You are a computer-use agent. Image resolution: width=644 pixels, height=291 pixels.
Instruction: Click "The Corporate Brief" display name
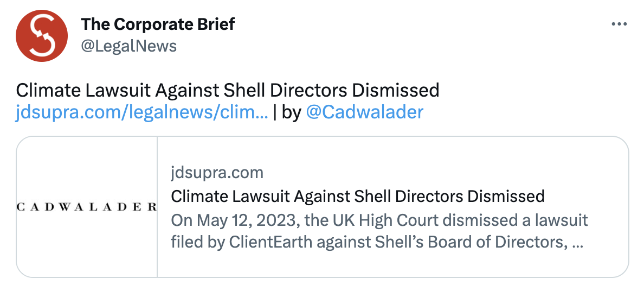click(158, 24)
